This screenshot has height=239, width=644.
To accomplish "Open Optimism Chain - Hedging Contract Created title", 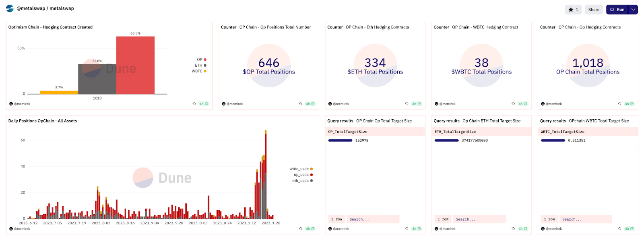I will coord(50,27).
